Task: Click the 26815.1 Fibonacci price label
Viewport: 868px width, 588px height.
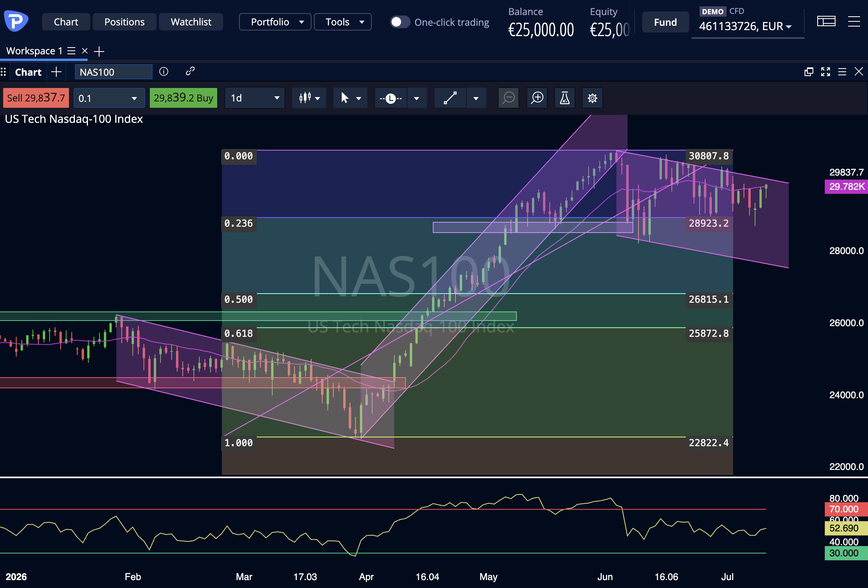Action: (x=709, y=300)
